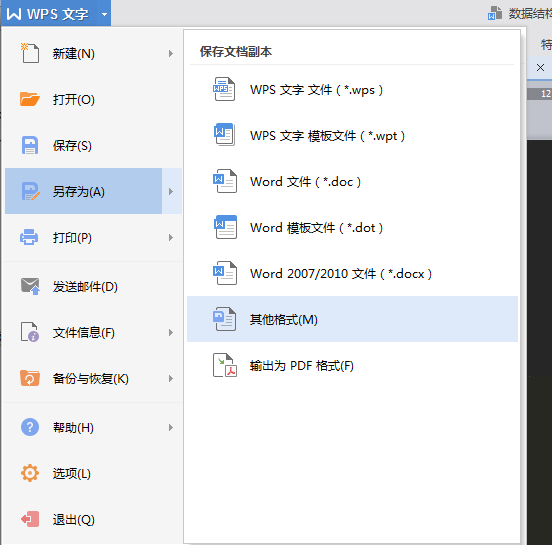Screen dimensions: 552x545
Task: Expand the 新建(N) submenu arrow
Action: [x=171, y=54]
